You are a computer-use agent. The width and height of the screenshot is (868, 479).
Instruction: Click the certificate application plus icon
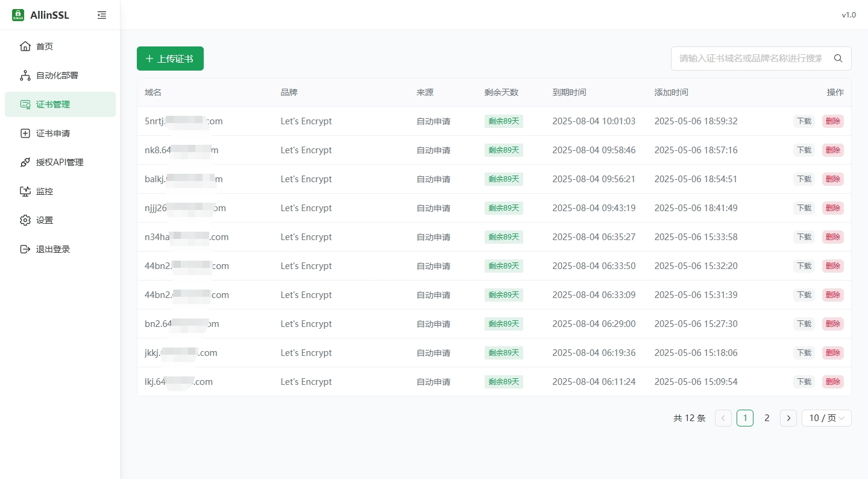[25, 133]
